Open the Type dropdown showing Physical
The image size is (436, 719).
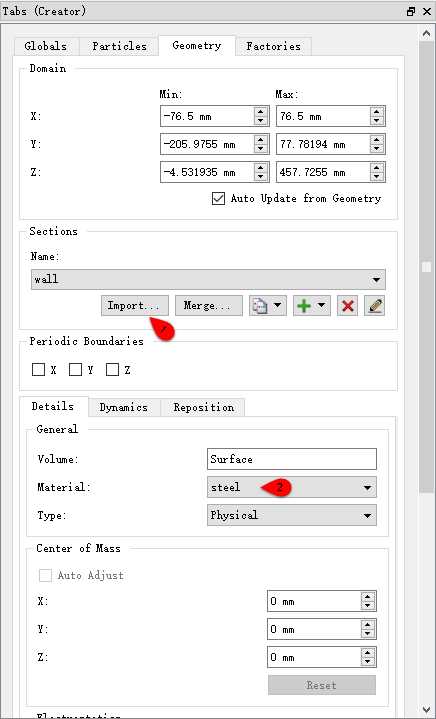pyautogui.click(x=292, y=515)
